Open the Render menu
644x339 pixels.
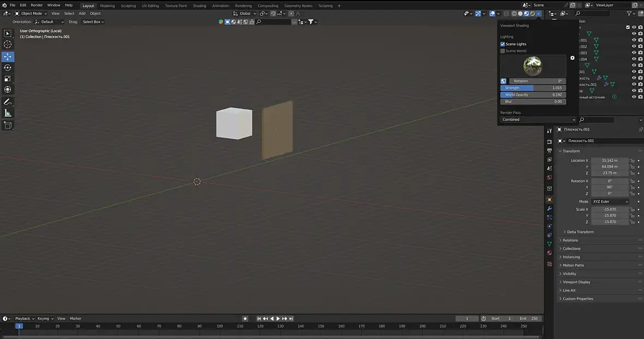pos(37,5)
